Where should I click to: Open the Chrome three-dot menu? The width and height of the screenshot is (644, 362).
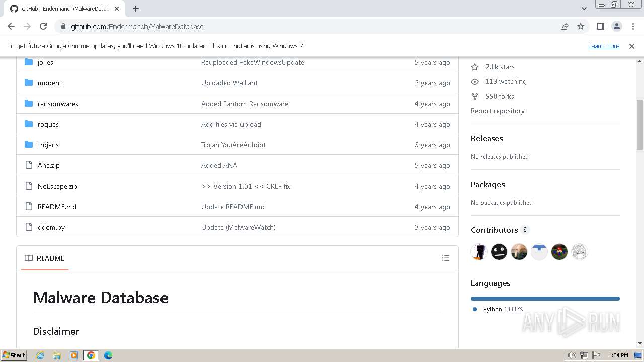pyautogui.click(x=632, y=27)
